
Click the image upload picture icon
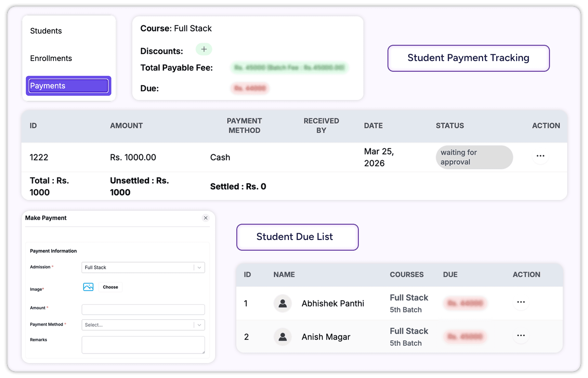[x=88, y=287]
